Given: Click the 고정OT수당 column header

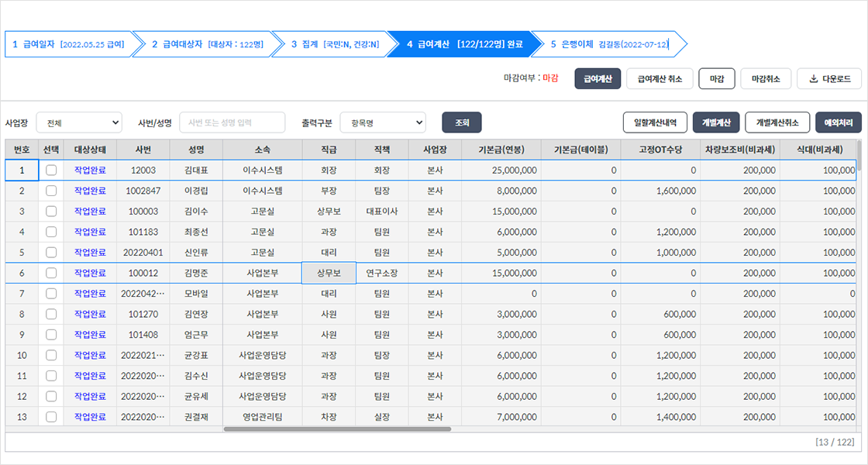Looking at the screenshot, I should click(660, 150).
